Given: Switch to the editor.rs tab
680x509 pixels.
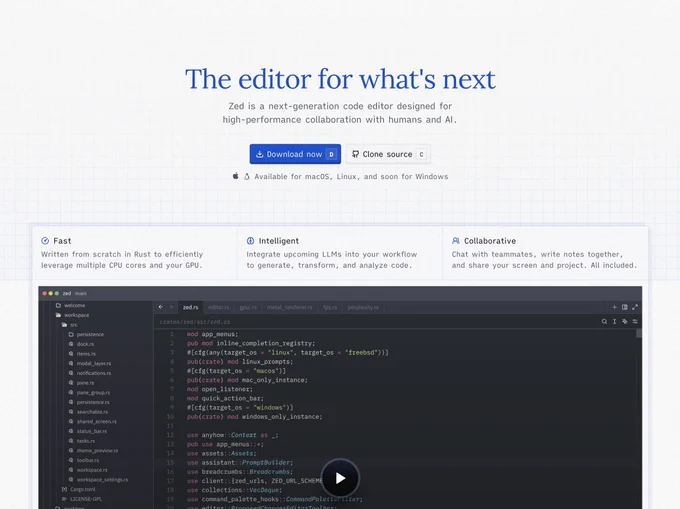Looking at the screenshot, I should pyautogui.click(x=219, y=307).
